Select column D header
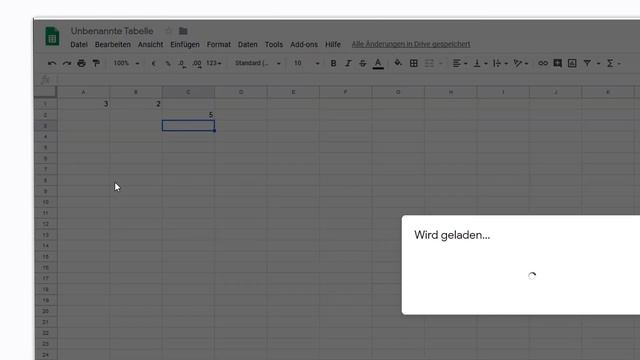 click(x=241, y=92)
